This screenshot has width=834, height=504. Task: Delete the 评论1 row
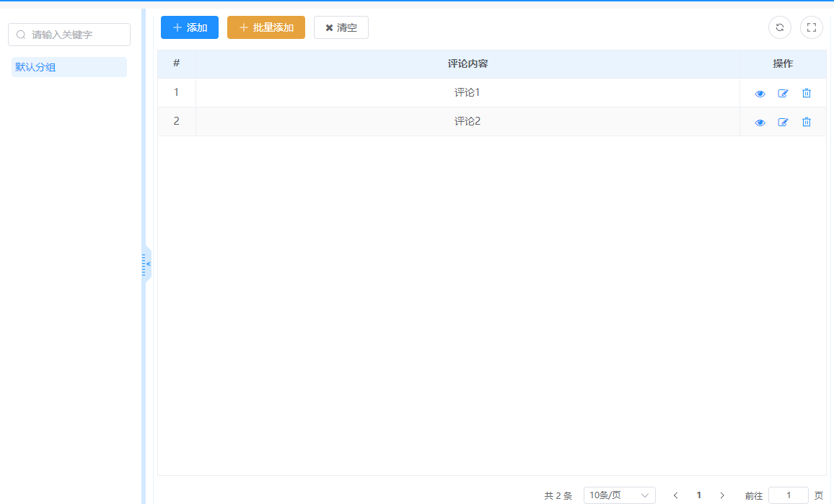tap(807, 93)
